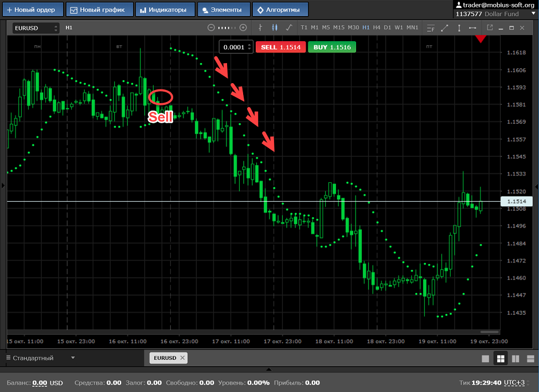Viewport: 539px width, 392px height.
Task: Choose two-row chart layout icon
Action: tap(530, 359)
